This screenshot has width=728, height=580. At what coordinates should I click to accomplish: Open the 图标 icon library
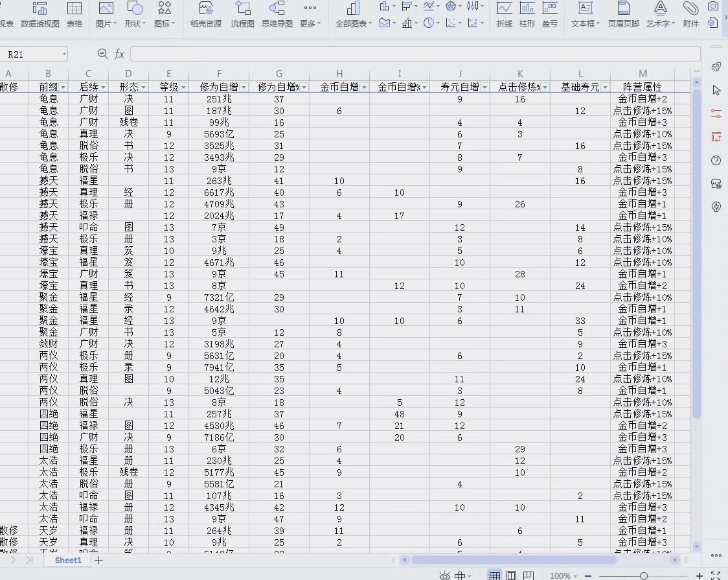165,15
